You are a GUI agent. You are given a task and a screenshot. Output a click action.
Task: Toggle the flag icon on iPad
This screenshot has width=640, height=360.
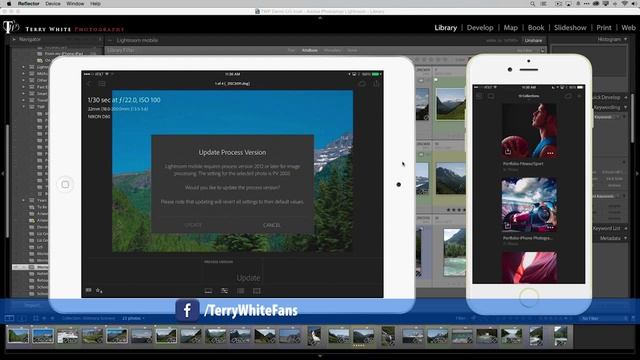89,290
